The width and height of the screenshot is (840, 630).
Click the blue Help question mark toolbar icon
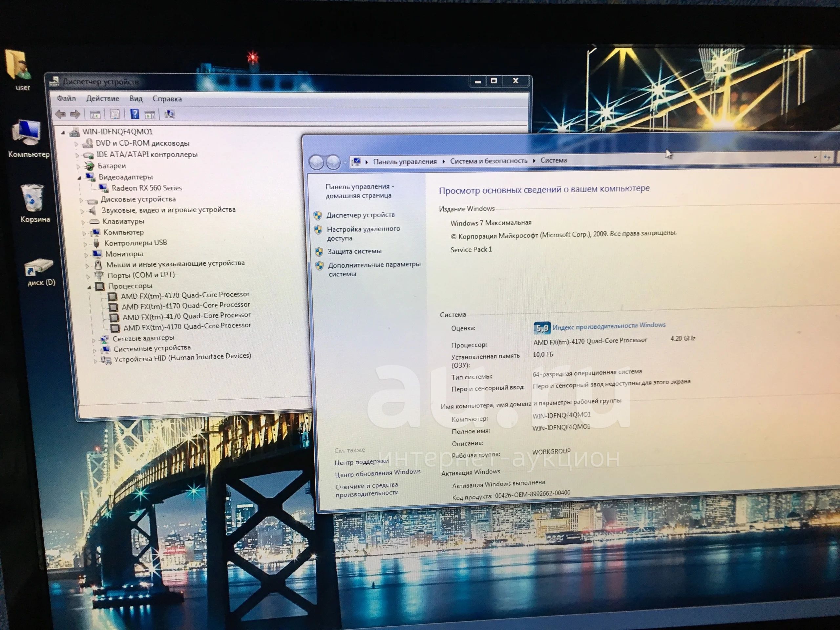(135, 114)
